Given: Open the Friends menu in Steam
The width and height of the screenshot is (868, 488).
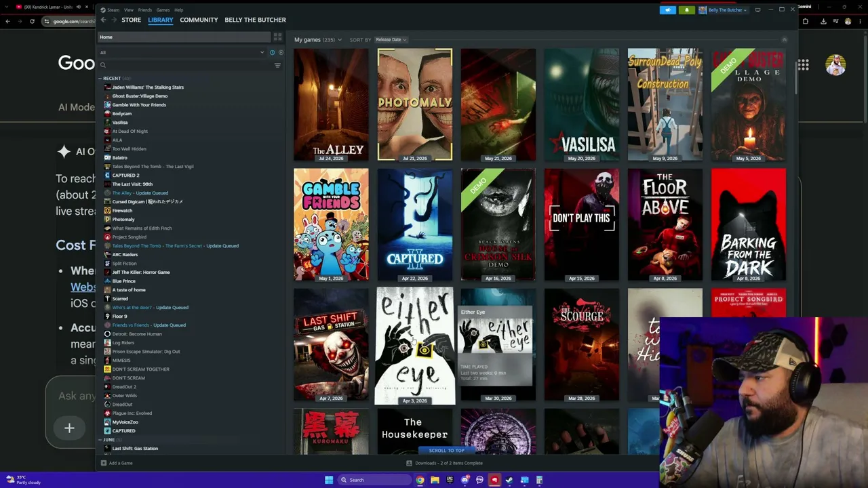Looking at the screenshot, I should pos(145,10).
